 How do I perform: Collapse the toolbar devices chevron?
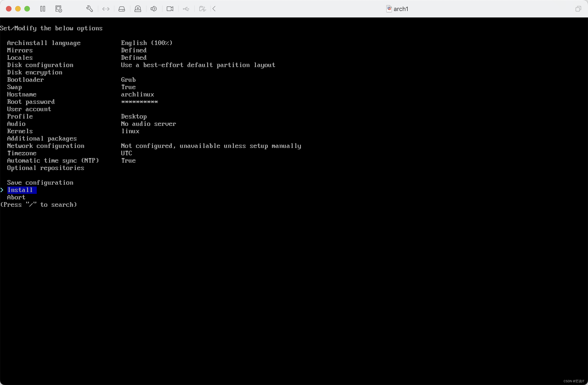[x=214, y=9]
